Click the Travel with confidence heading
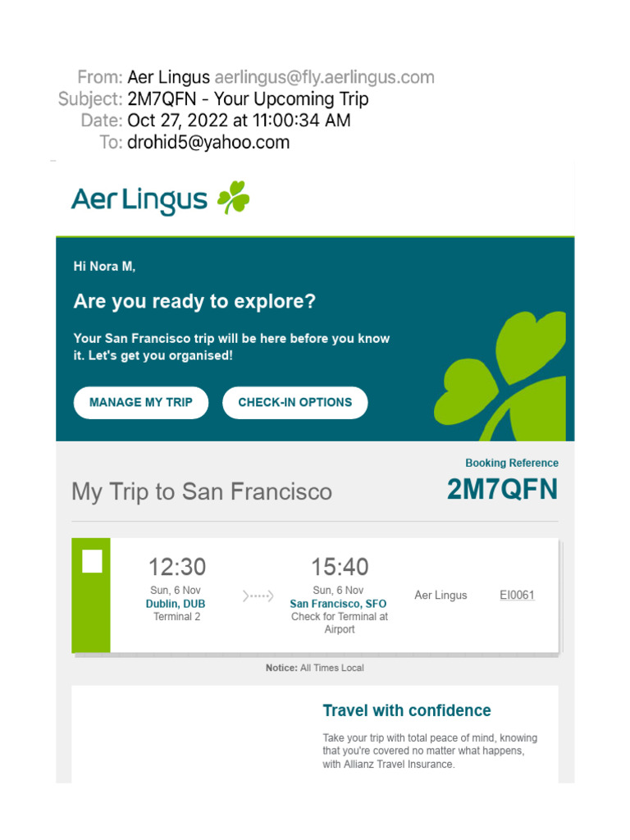Screen dimensions: 630x840 point(407,710)
